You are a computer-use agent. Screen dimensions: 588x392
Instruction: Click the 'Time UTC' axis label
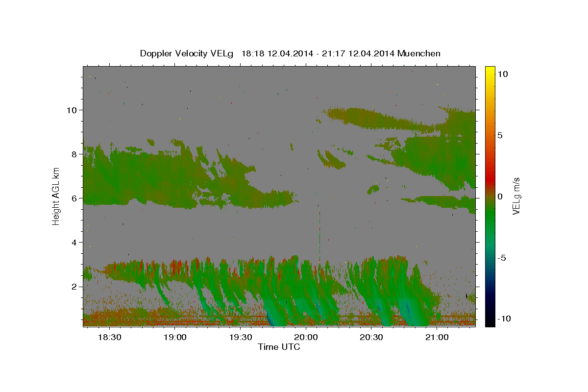coord(279,347)
